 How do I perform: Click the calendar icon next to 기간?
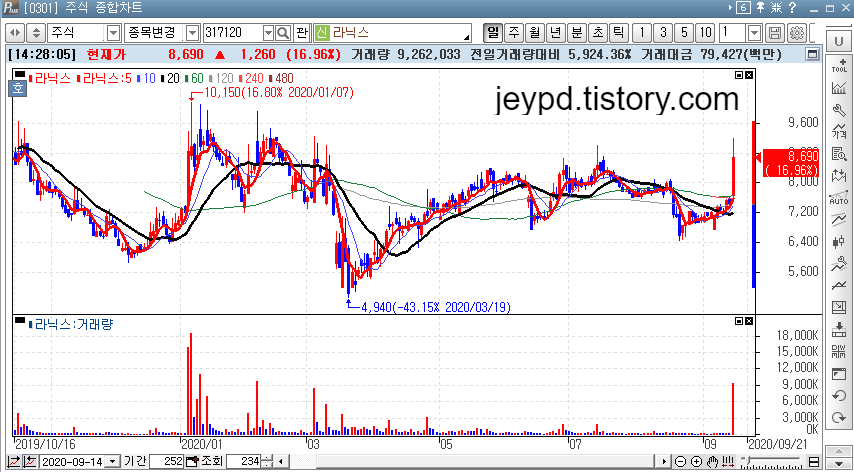coord(191,462)
